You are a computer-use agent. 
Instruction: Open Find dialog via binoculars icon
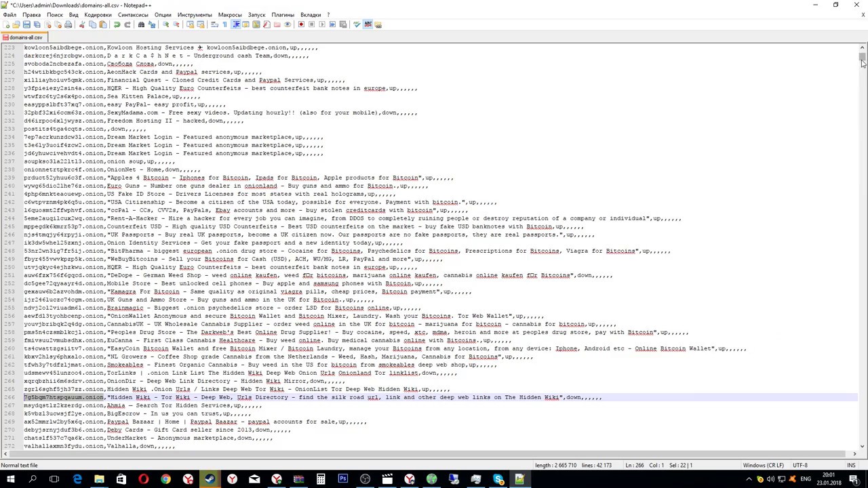(x=141, y=24)
